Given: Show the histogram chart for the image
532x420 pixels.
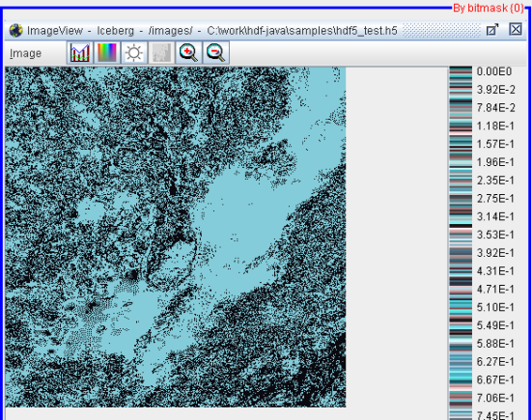Looking at the screenshot, I should click(x=80, y=53).
